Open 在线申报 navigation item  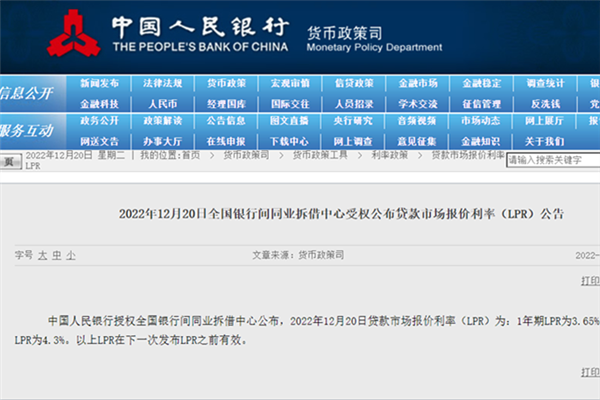click(226, 141)
